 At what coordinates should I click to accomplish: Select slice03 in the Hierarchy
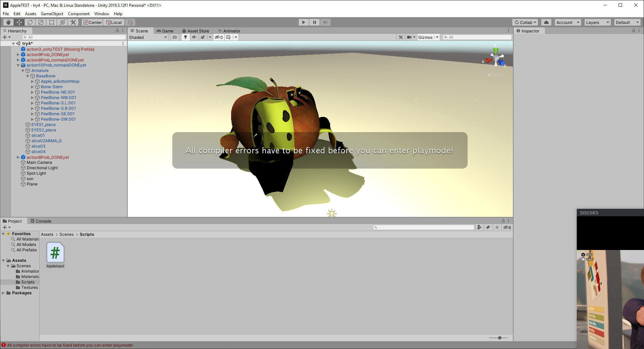pyautogui.click(x=38, y=146)
